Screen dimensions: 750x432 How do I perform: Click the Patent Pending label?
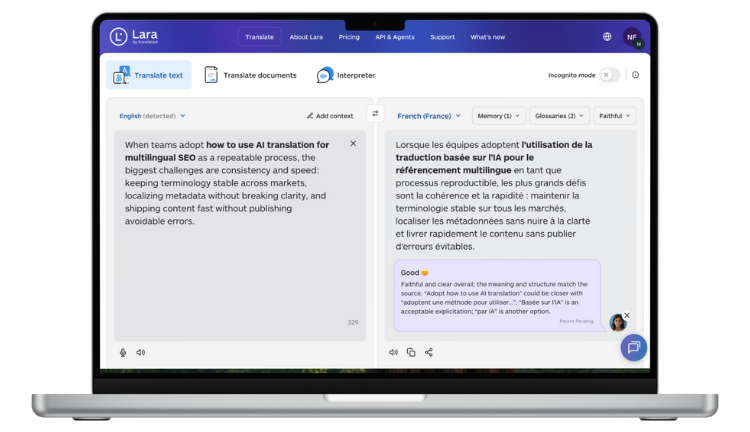(576, 321)
